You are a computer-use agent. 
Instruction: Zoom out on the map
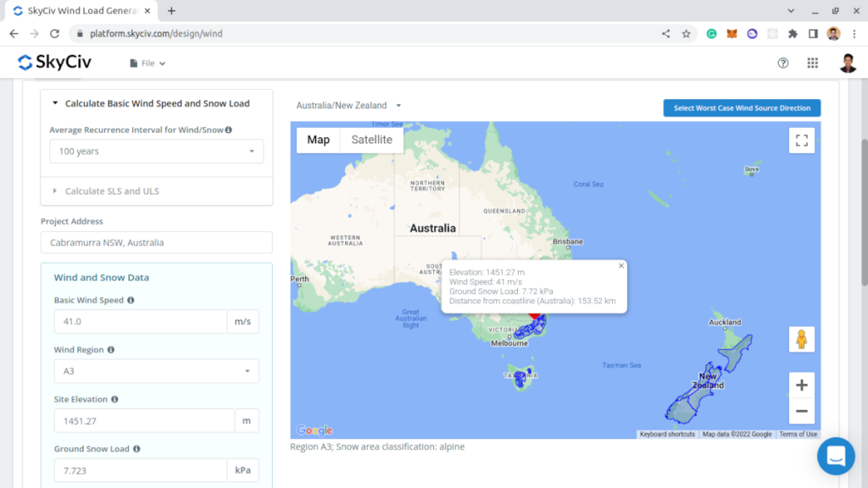pyautogui.click(x=801, y=411)
